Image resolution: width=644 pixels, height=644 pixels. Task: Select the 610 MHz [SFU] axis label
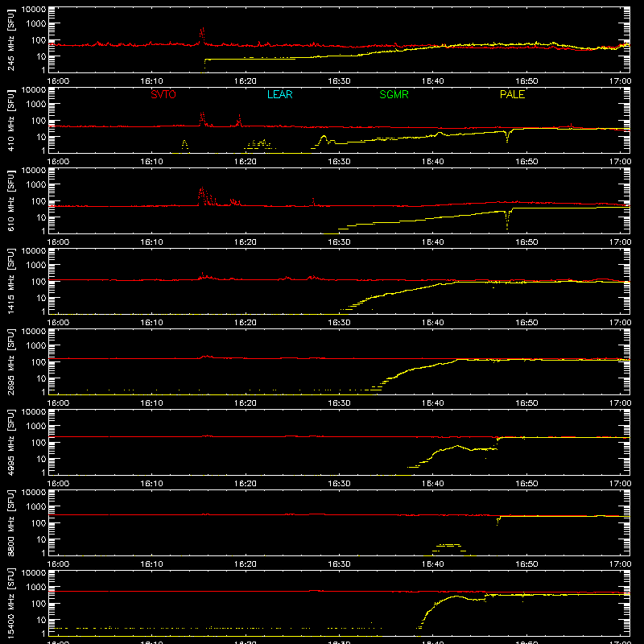tap(11, 201)
